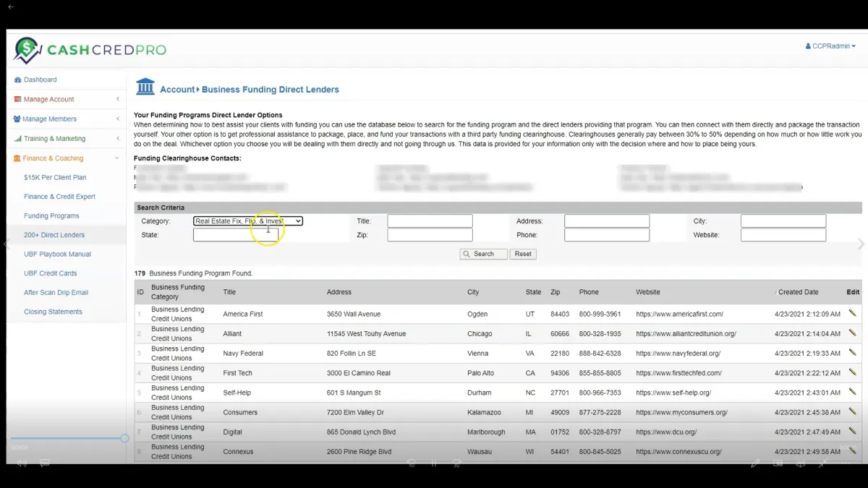The image size is (868, 488).
Task: Open Closing Statements page
Action: (53, 312)
